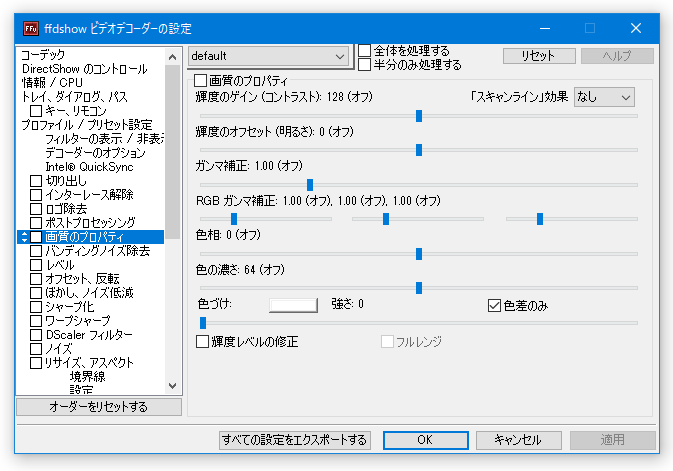Image resolution: width=673 pixels, height=471 pixels.
Task: Tick the キー、リモコン checkbox in list
Action: tap(36, 111)
